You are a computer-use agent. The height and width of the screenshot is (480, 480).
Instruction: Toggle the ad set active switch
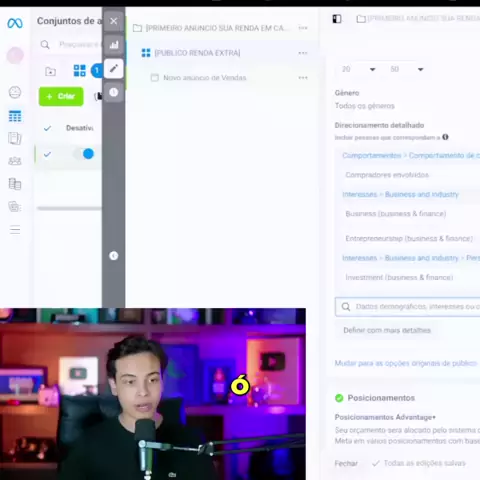[x=84, y=154]
